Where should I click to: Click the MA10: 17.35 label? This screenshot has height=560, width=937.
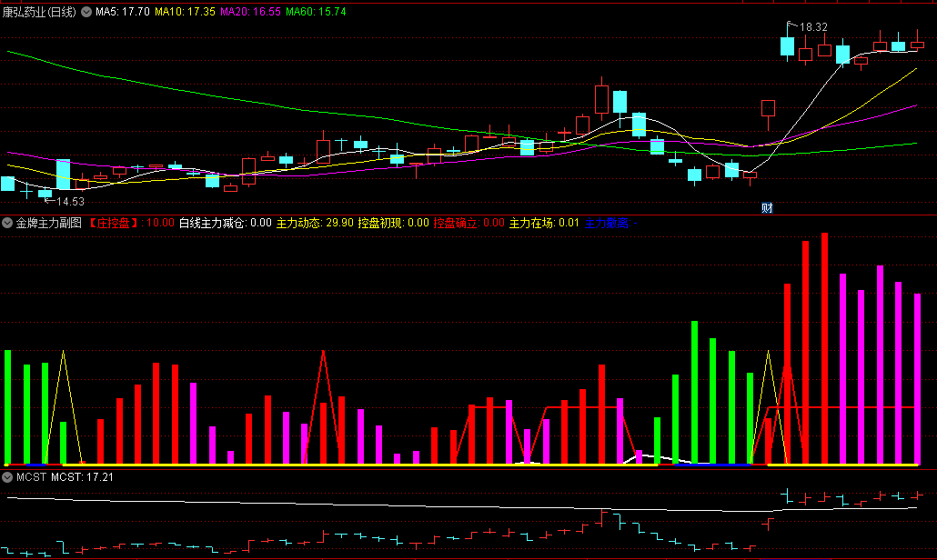click(185, 12)
